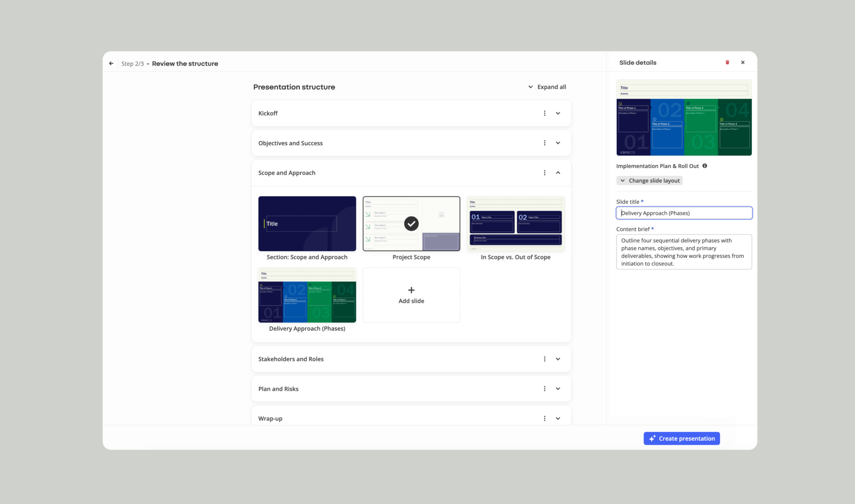Click the info icon beside Implementation Plan & Roll Out
This screenshot has height=504, width=855.
pos(705,166)
